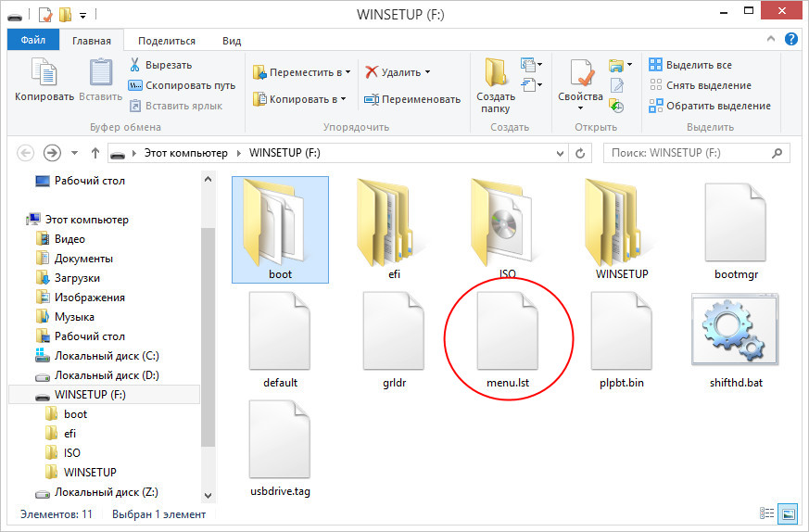Click Снять выделение
The height and width of the screenshot is (532, 809).
[x=701, y=85]
